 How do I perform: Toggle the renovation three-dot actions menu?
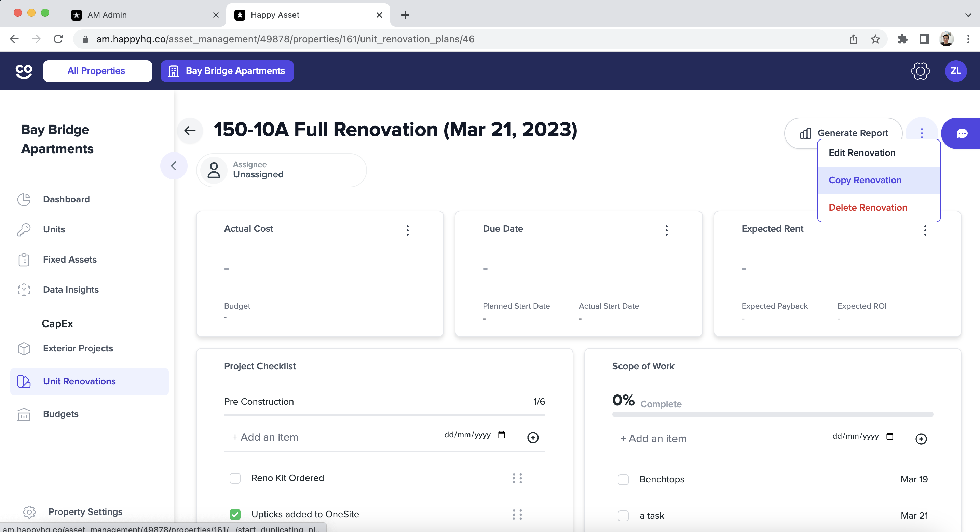[x=922, y=133]
